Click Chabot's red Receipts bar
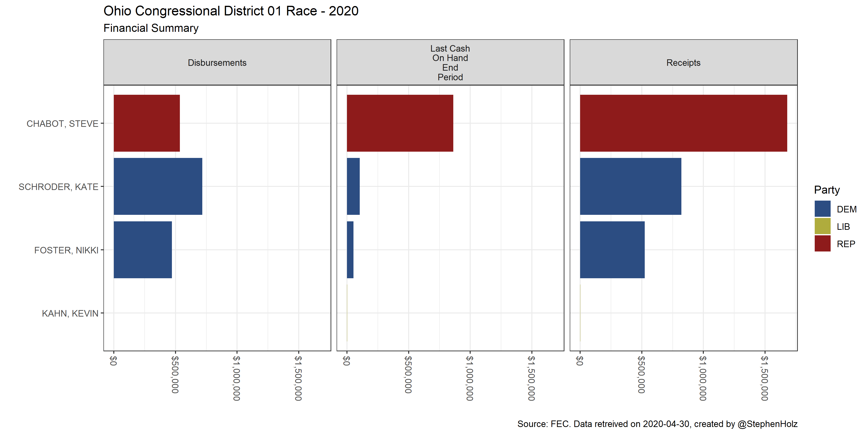868x434 pixels. coord(683,123)
